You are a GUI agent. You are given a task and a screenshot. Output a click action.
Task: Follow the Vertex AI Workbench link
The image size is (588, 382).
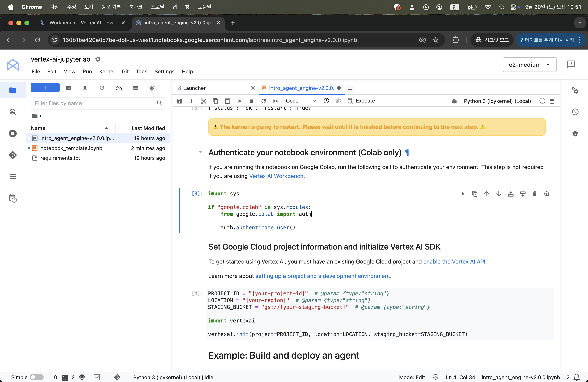tap(276, 176)
